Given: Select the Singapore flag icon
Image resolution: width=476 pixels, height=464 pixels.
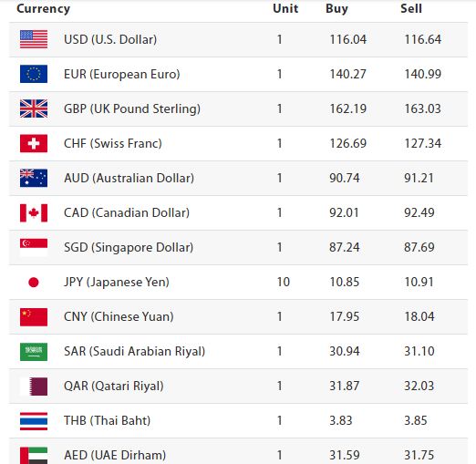Looking at the screenshot, I should pyautogui.click(x=34, y=247).
